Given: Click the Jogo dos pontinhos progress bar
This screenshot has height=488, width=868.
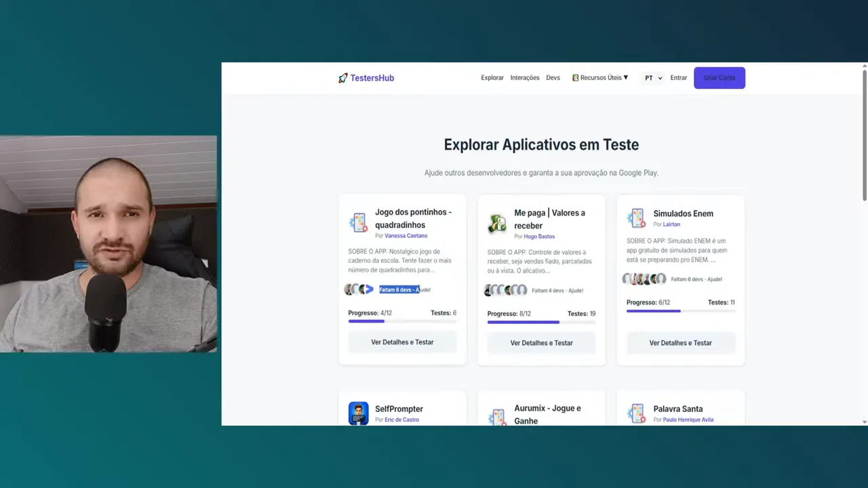Looking at the screenshot, I should [402, 321].
